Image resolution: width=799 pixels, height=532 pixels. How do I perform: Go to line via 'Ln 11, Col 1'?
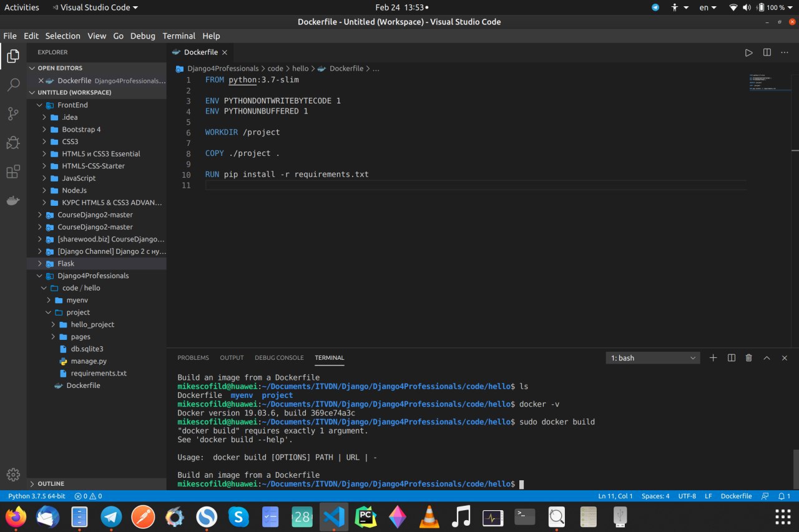(615, 496)
